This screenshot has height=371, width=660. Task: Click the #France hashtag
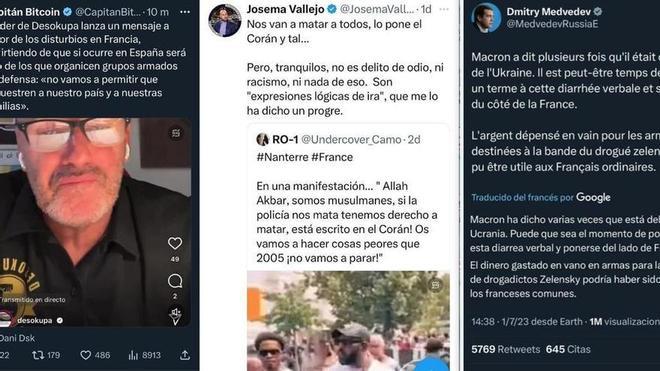[x=332, y=157]
